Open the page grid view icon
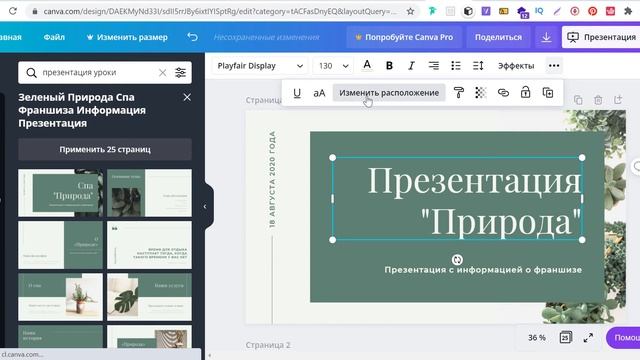The width and height of the screenshot is (640, 360). [x=565, y=338]
